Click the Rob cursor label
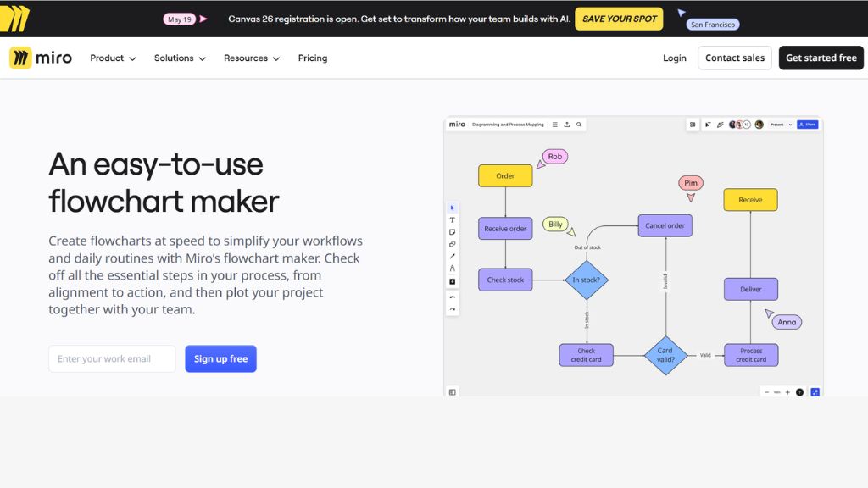 555,157
